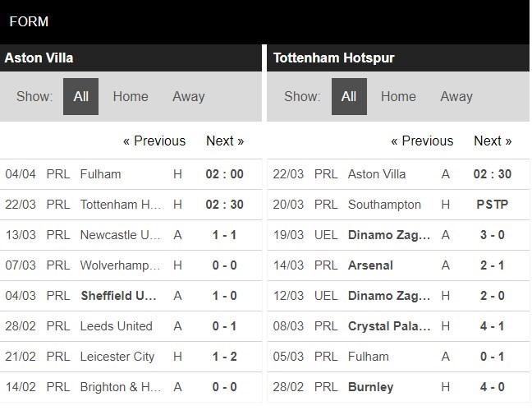Click « Previous in Tottenham Hotspur form
Screen dimensions: 532x415
coord(422,141)
